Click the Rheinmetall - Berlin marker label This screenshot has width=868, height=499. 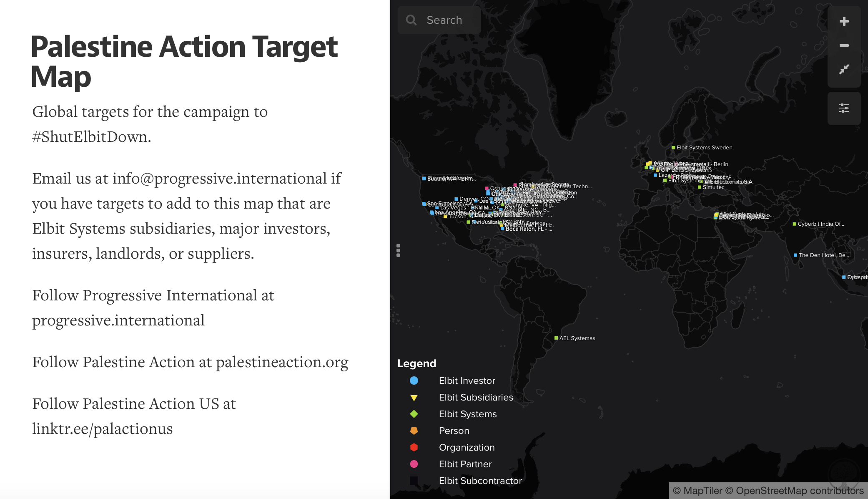pyautogui.click(x=704, y=164)
